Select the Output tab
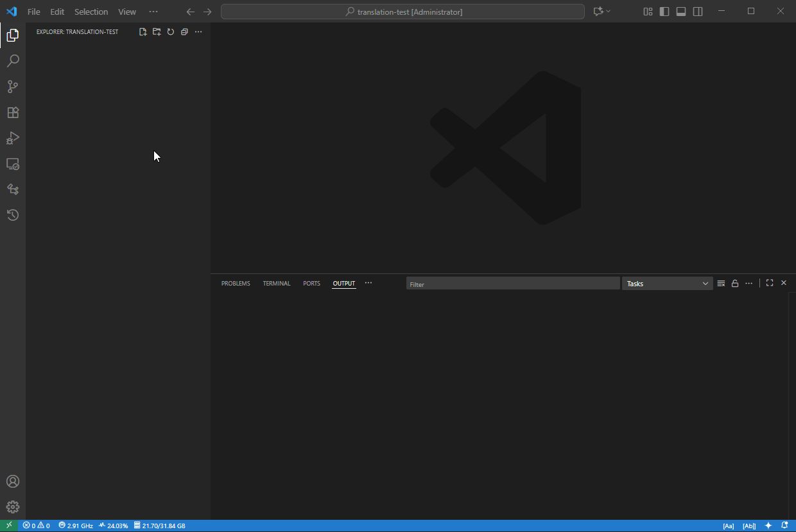 click(x=344, y=284)
